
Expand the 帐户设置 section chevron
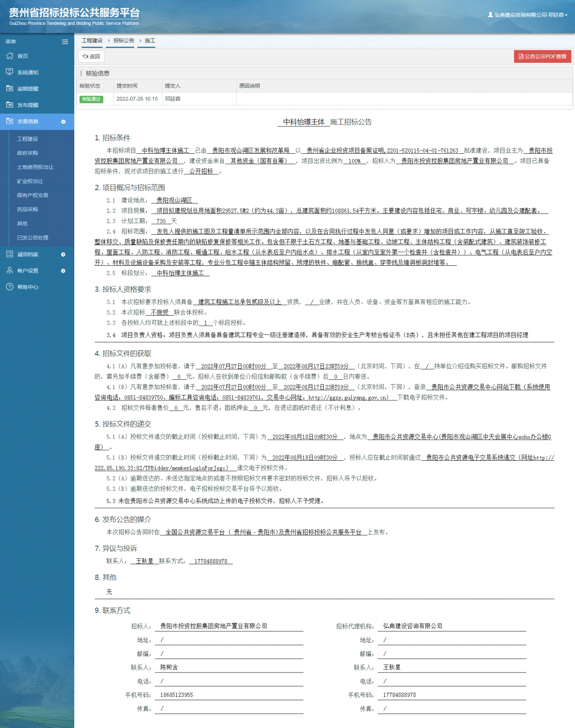[x=62, y=271]
